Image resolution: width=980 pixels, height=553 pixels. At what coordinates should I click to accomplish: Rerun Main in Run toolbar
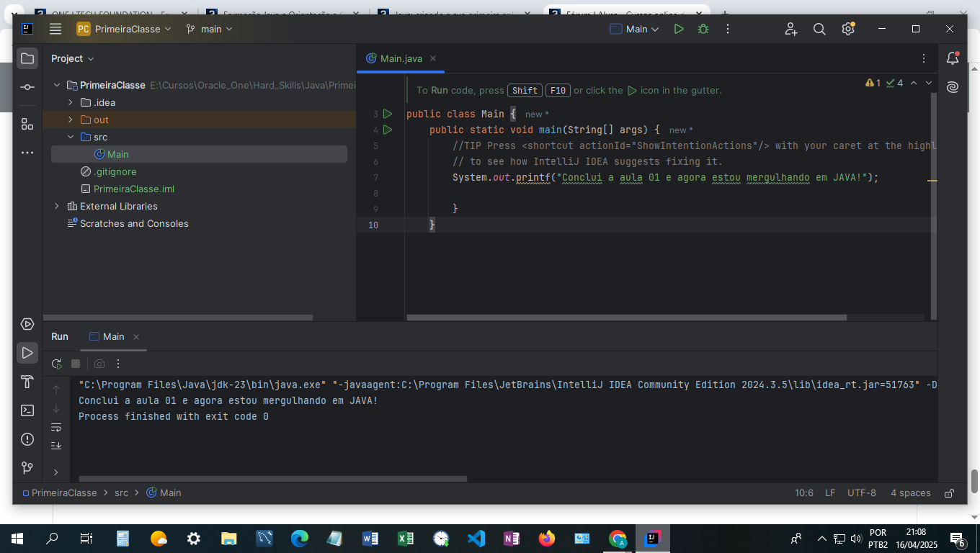coord(57,364)
